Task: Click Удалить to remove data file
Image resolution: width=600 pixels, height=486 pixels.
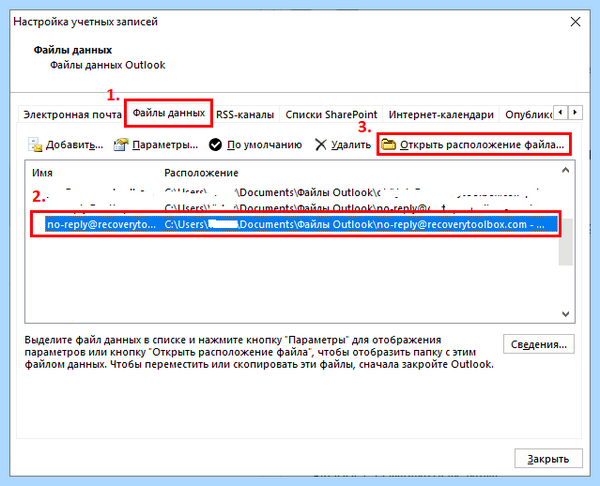Action: point(351,145)
